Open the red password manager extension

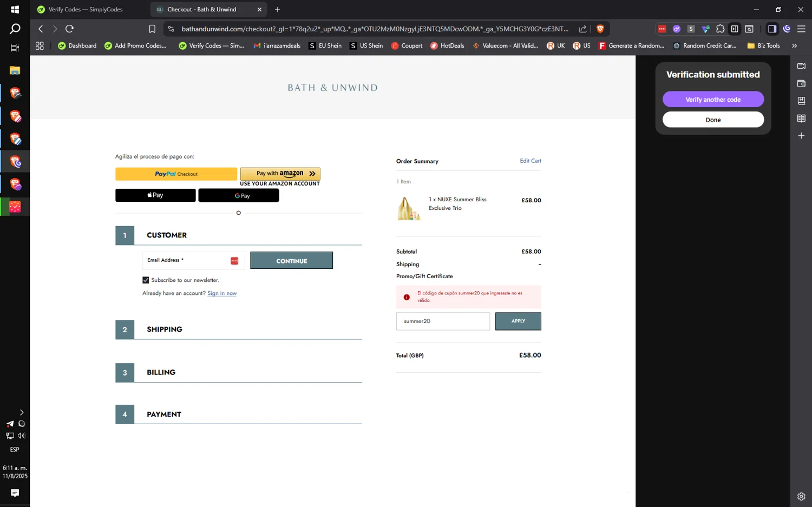point(662,29)
